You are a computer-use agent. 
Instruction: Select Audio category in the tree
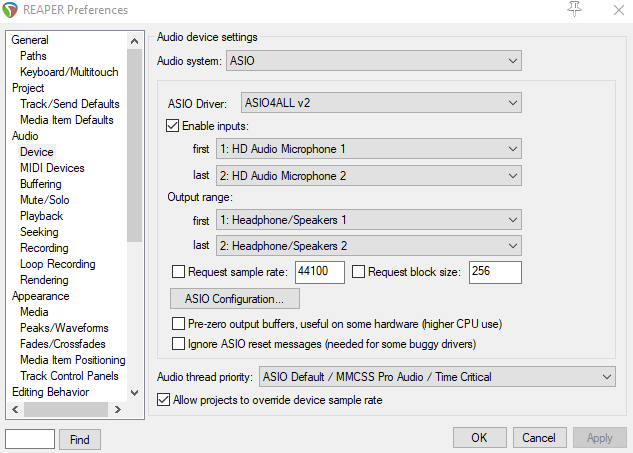[25, 136]
